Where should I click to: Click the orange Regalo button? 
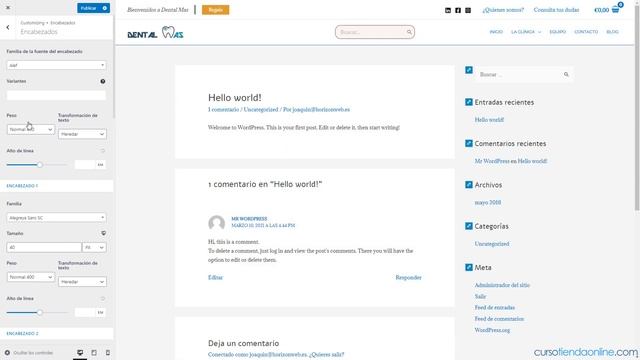click(216, 10)
